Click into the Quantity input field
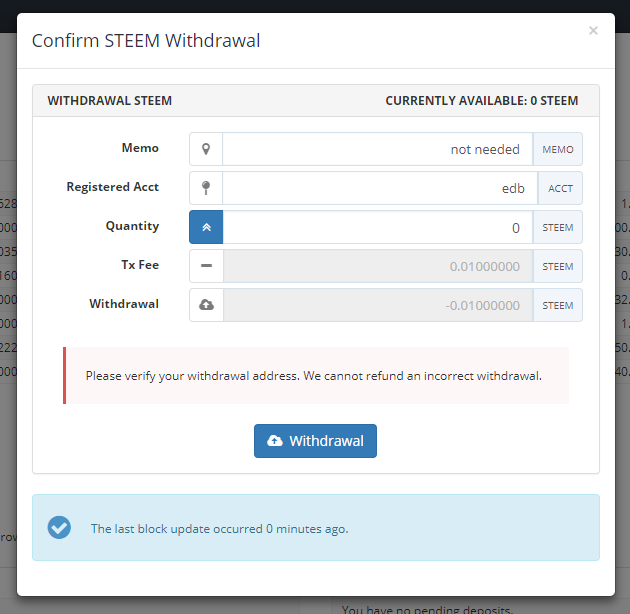The height and width of the screenshot is (614, 630). 377,227
